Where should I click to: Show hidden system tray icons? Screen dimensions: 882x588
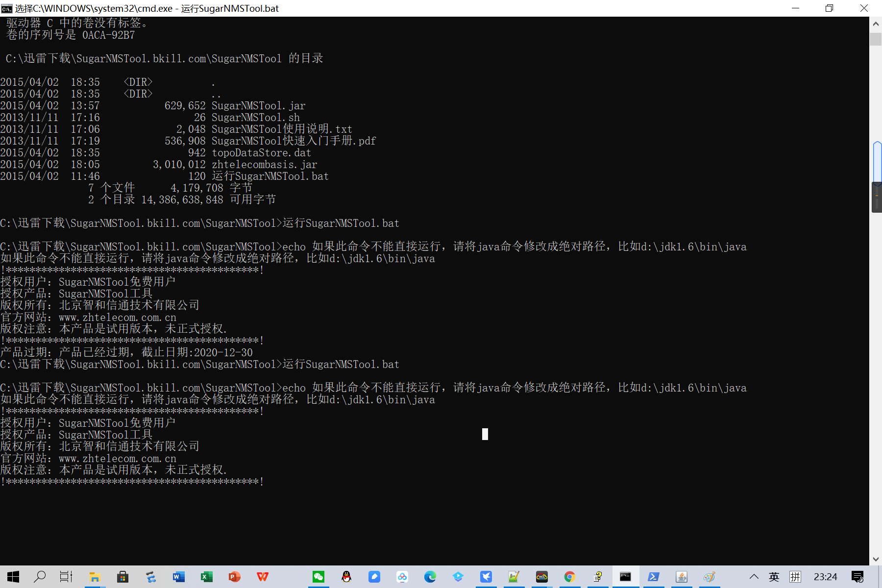tap(754, 577)
